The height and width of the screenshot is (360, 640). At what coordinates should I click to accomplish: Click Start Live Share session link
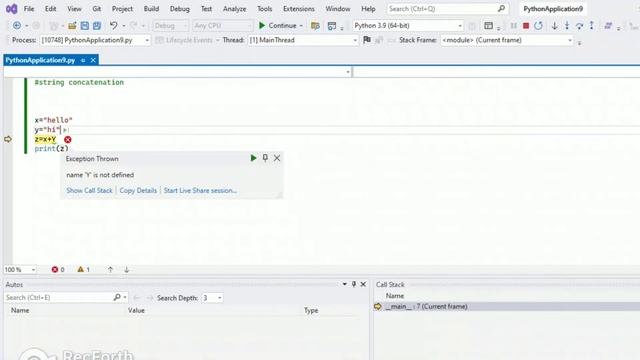200,191
